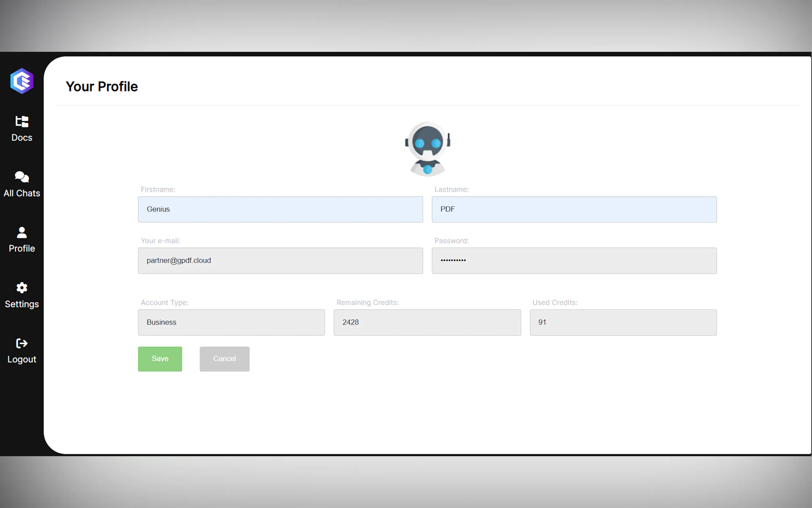Image resolution: width=812 pixels, height=508 pixels.
Task: Go to Profile label in sidebar
Action: point(22,248)
